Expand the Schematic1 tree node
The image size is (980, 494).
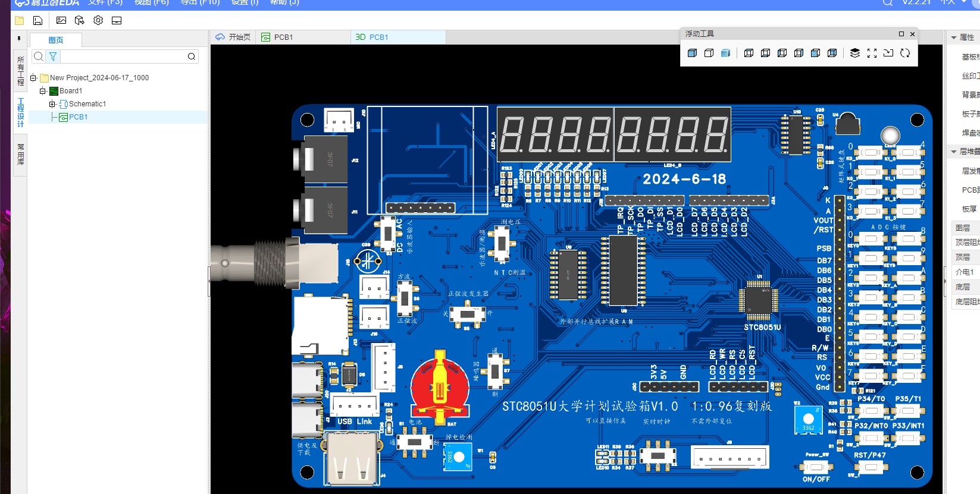point(52,104)
